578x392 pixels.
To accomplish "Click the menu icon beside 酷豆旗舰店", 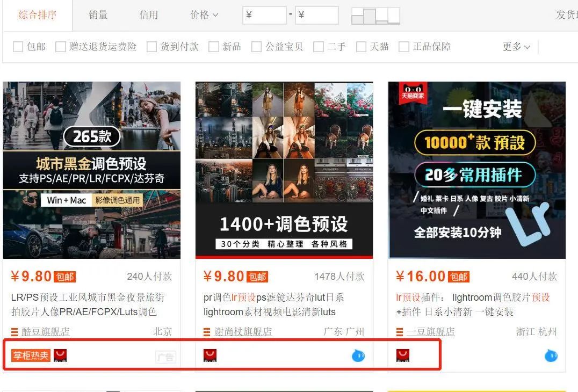I will (15, 332).
